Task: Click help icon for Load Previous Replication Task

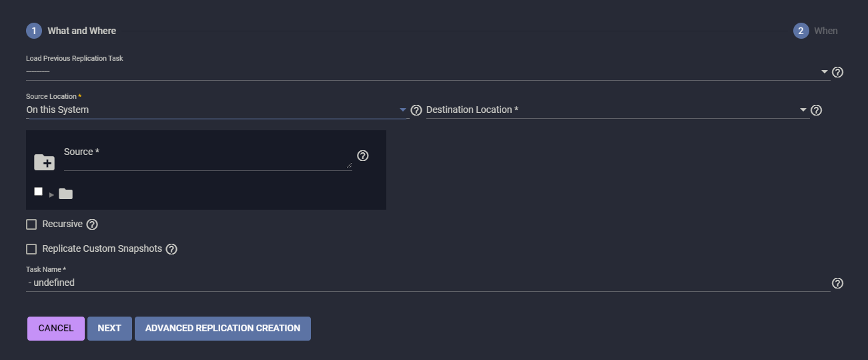Action: coord(838,72)
